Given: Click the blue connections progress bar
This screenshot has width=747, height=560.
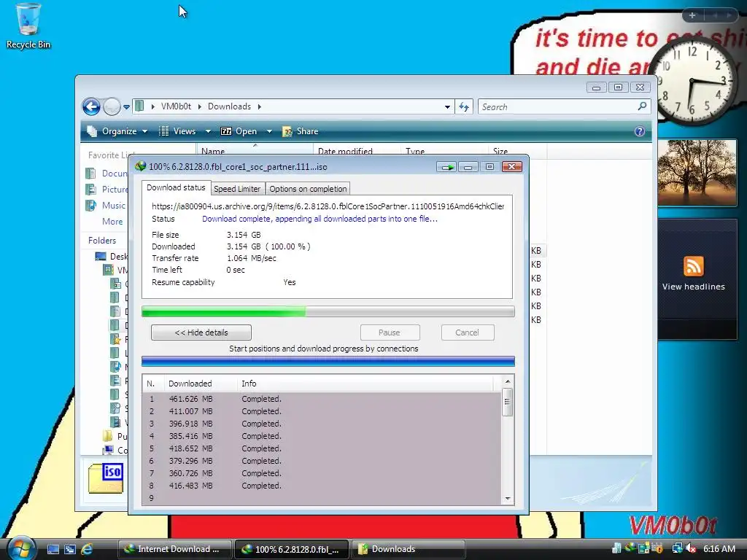Looking at the screenshot, I should tap(328, 362).
